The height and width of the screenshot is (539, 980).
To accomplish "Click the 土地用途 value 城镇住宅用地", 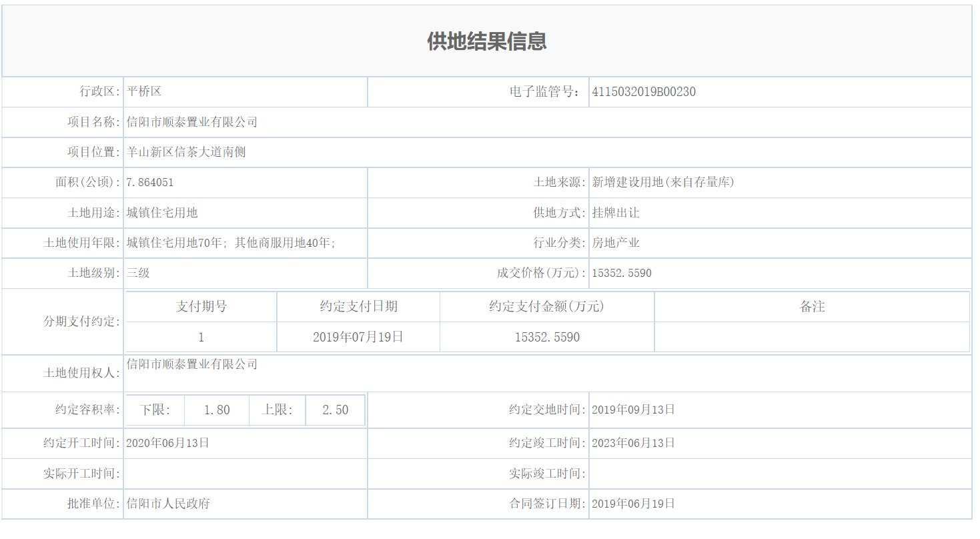I will point(162,213).
